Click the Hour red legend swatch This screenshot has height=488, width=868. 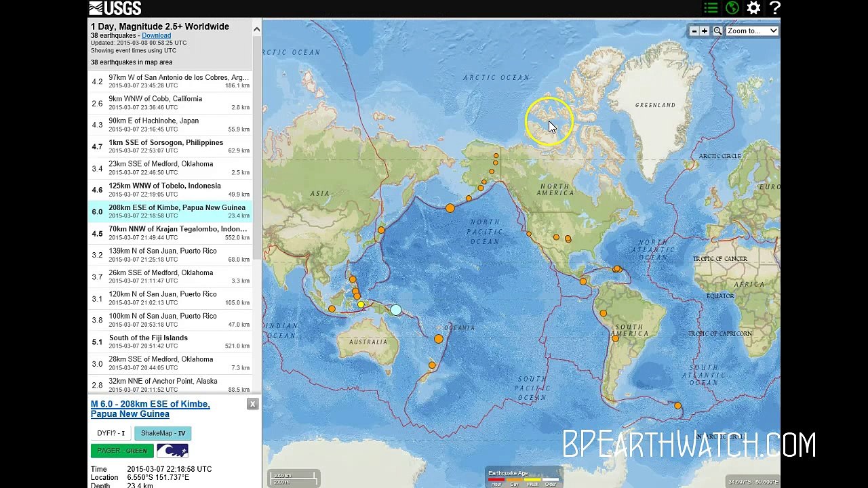pyautogui.click(x=496, y=479)
